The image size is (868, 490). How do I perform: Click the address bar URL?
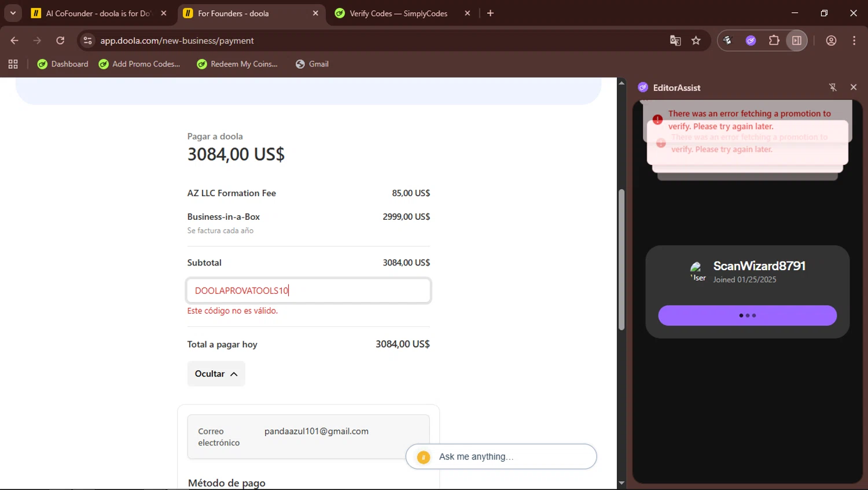(x=177, y=40)
